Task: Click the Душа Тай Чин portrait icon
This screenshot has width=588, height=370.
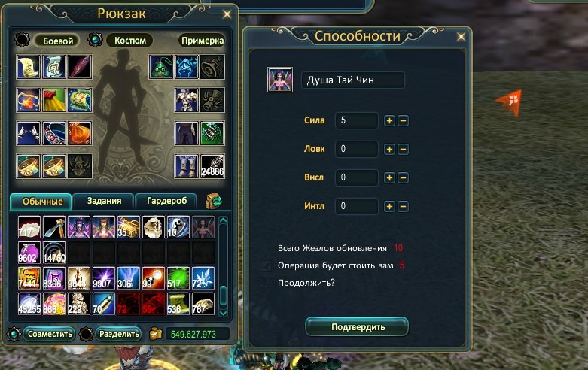Action: (280, 80)
